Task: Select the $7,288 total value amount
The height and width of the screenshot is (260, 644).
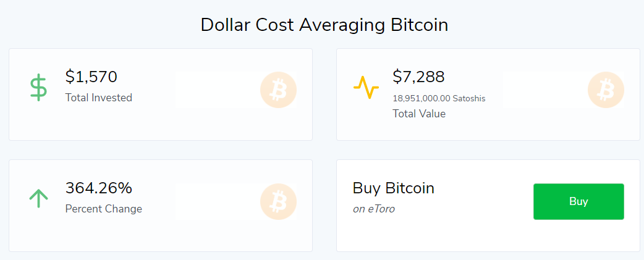Action: [x=418, y=77]
